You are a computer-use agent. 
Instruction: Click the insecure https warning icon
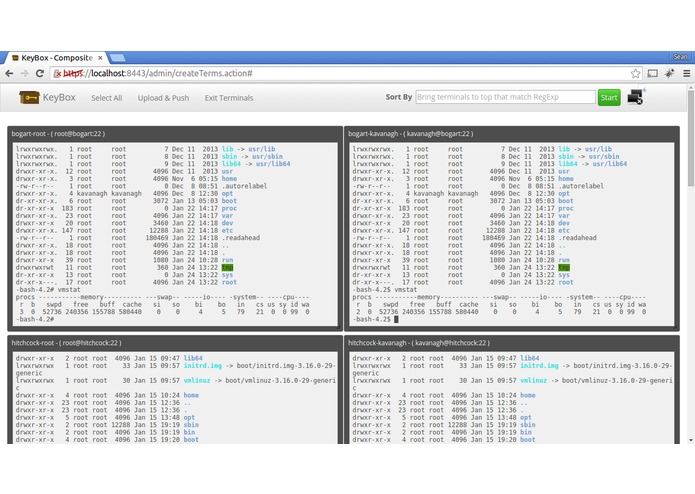click(x=57, y=74)
